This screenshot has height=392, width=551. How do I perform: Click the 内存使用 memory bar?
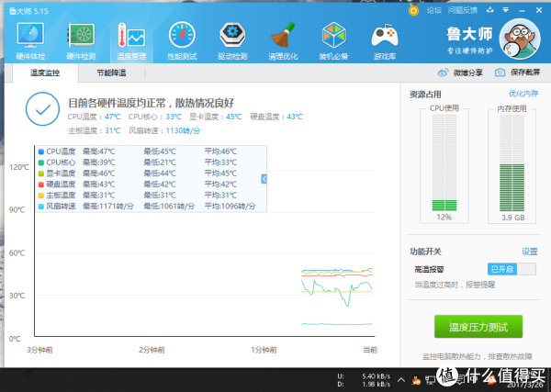click(x=512, y=162)
